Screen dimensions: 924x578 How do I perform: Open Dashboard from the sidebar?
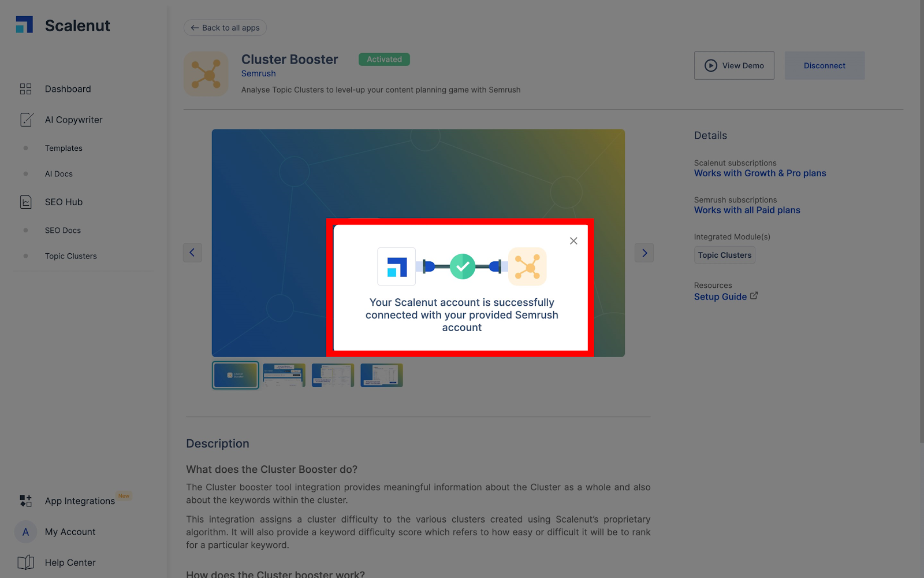pos(68,89)
